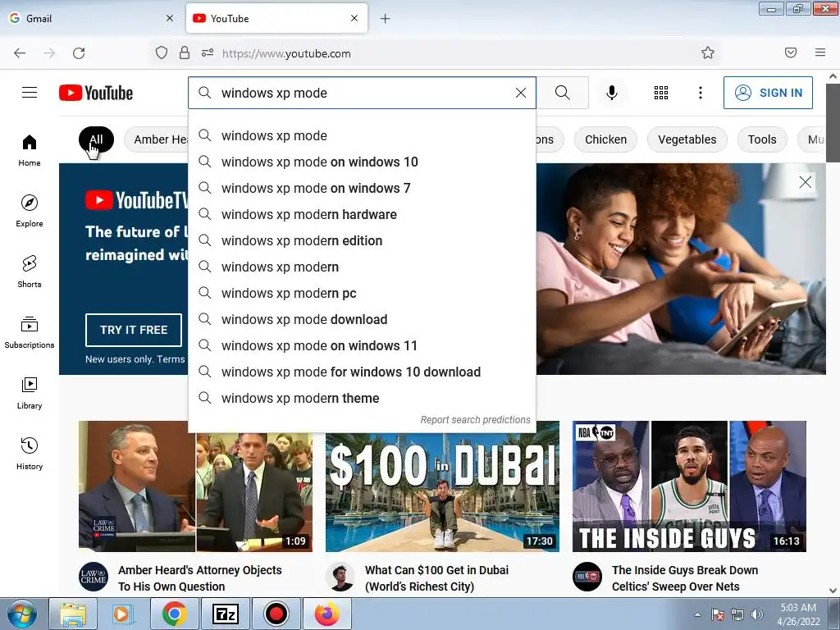This screenshot has width=840, height=630.
Task: Click the volume icon in system tray
Action: pos(756,614)
